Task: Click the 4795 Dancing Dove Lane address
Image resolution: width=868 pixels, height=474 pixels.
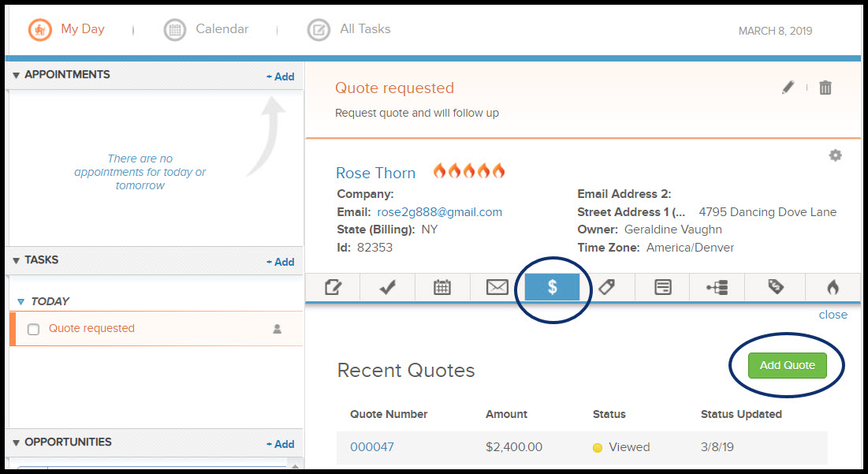Action: (x=767, y=212)
